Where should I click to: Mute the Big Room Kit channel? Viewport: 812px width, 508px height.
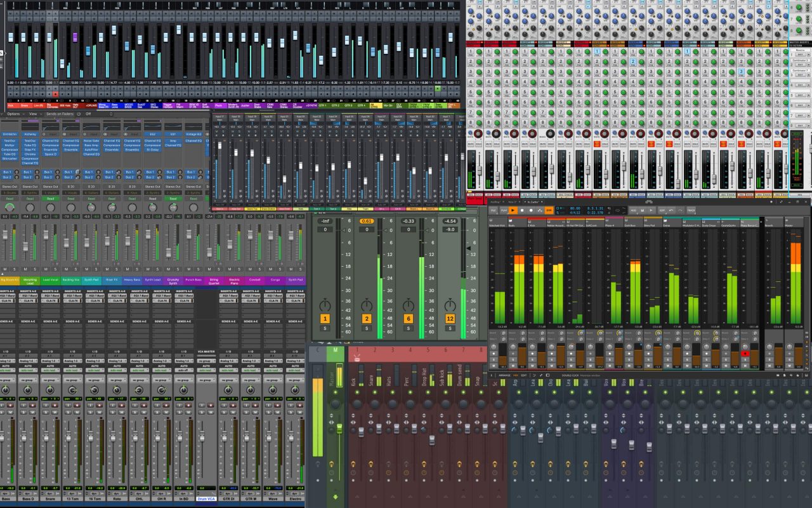(6, 269)
